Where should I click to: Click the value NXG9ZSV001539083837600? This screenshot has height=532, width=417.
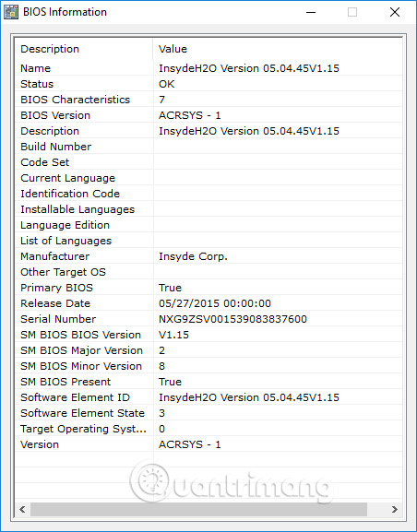(232, 319)
